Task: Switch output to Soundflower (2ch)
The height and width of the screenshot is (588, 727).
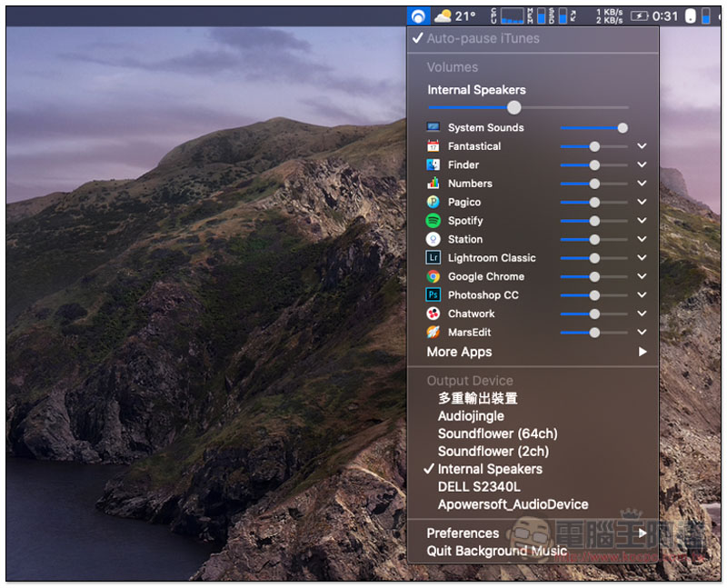Action: 493,452
